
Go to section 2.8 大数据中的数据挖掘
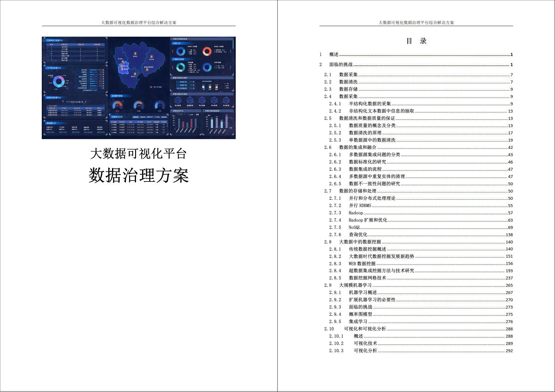click(418, 242)
